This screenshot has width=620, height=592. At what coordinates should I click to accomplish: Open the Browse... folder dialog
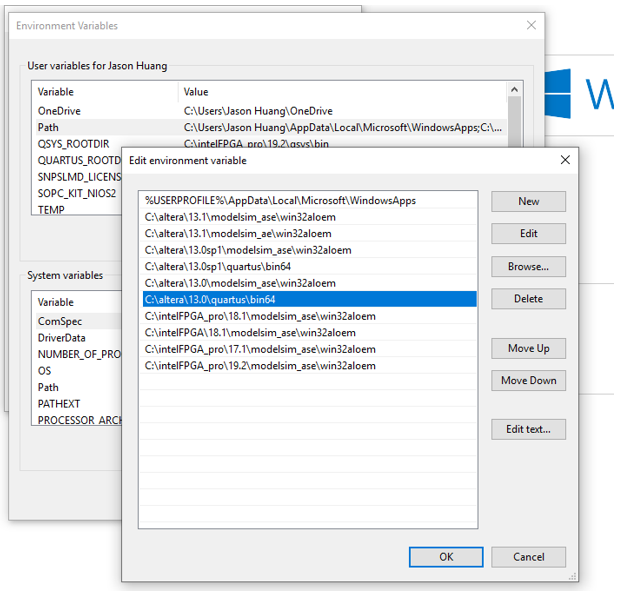point(528,267)
